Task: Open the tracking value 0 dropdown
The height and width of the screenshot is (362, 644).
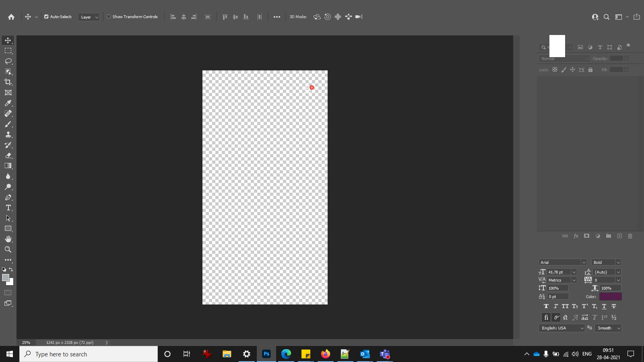Action: (618, 280)
